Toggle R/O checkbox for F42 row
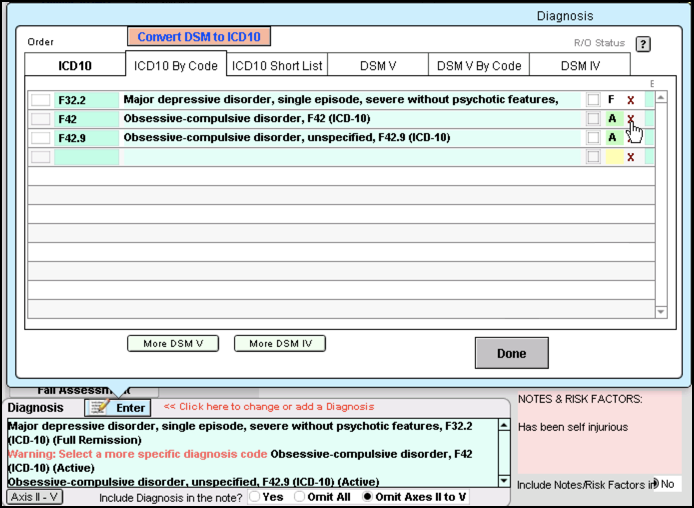Viewport: 694px width, 508px height. click(593, 119)
